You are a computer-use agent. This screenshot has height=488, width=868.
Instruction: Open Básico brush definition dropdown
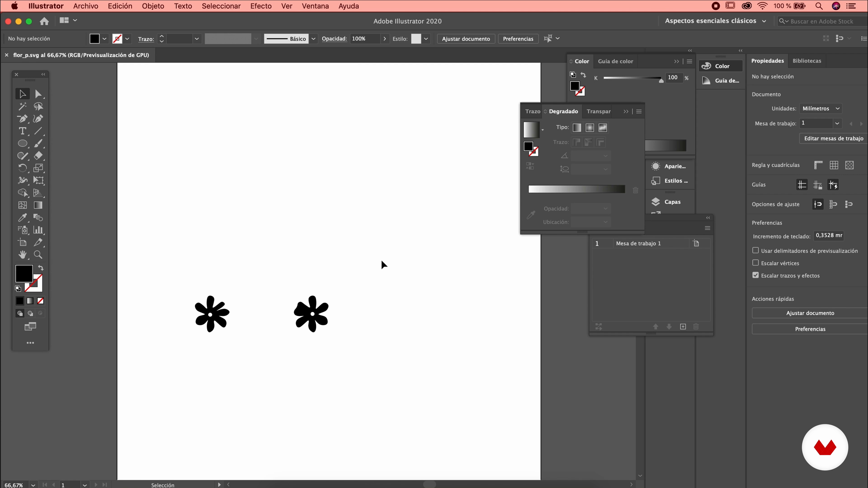pyautogui.click(x=313, y=39)
